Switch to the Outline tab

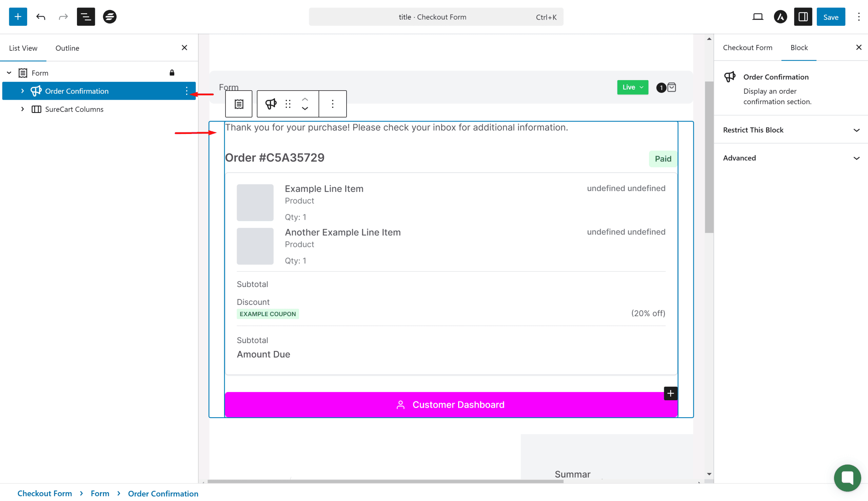(67, 48)
